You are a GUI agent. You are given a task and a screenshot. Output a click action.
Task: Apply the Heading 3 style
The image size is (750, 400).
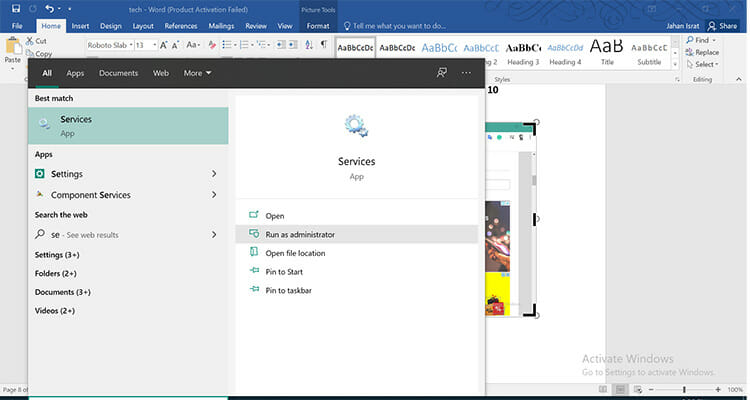tap(523, 54)
